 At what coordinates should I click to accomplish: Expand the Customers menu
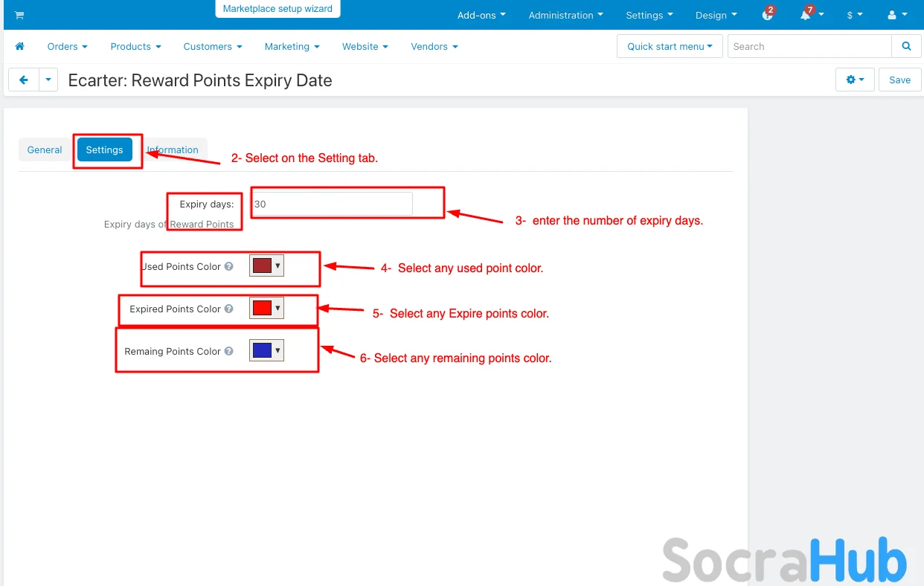pyautogui.click(x=213, y=46)
